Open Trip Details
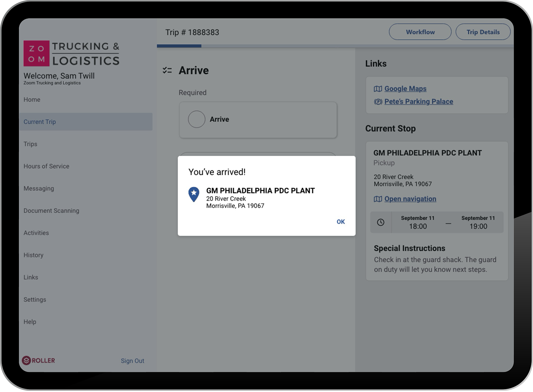533x392 pixels. coord(483,32)
